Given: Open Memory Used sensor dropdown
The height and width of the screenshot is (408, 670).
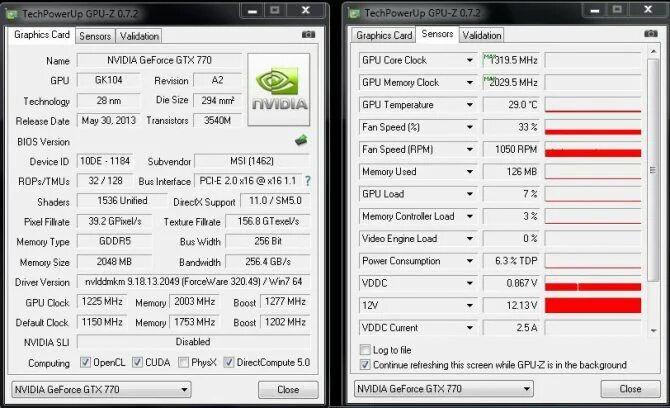Looking at the screenshot, I should 470,172.
